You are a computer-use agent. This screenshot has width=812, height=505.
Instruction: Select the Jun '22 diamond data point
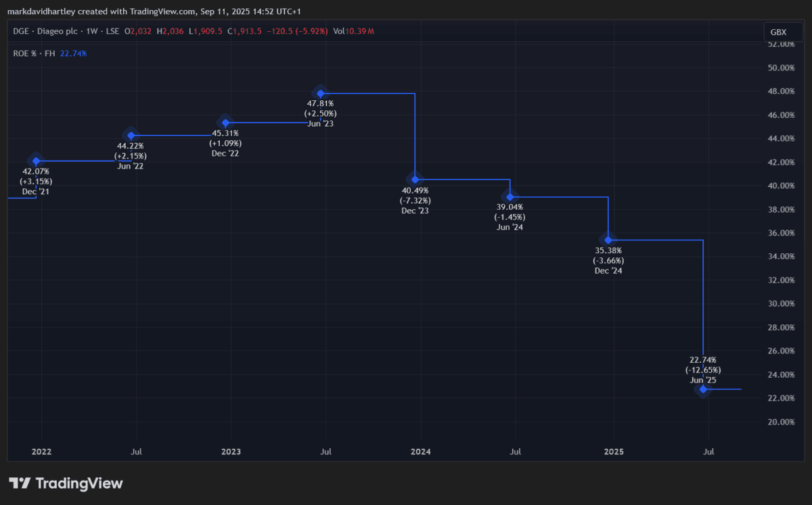pyautogui.click(x=131, y=135)
